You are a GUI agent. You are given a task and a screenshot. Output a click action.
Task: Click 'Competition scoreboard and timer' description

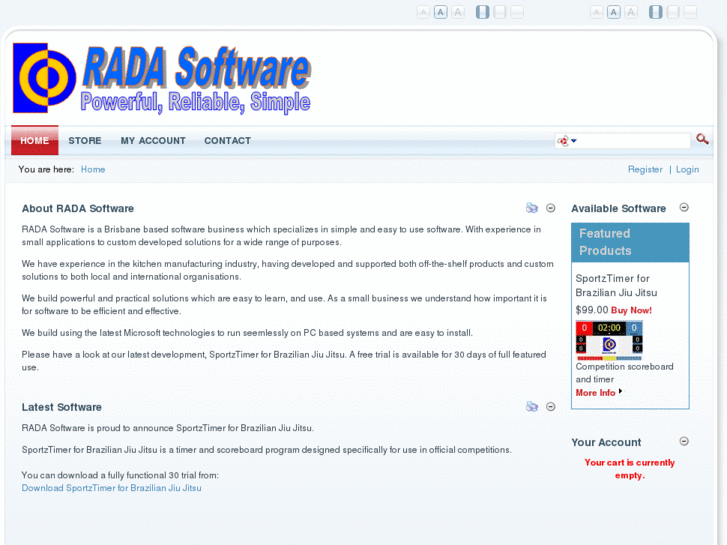pyautogui.click(x=624, y=373)
